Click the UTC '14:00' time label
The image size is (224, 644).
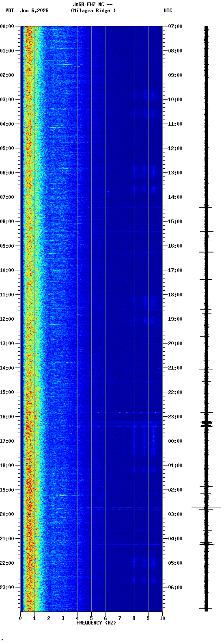(175, 197)
